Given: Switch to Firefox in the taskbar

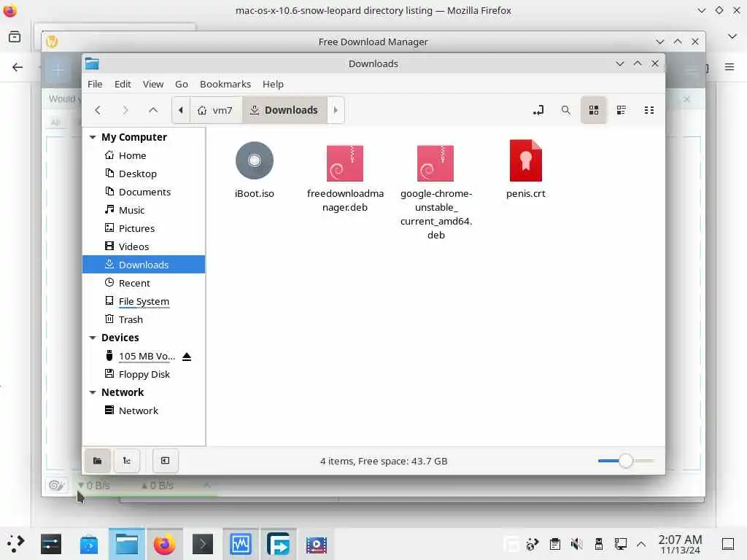Looking at the screenshot, I should coord(164,544).
